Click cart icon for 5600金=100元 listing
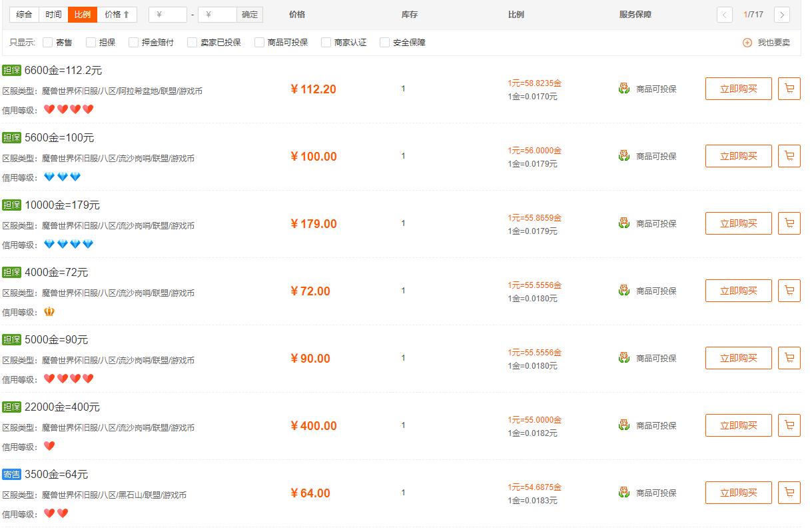This screenshot has height=532, width=812. [x=789, y=156]
